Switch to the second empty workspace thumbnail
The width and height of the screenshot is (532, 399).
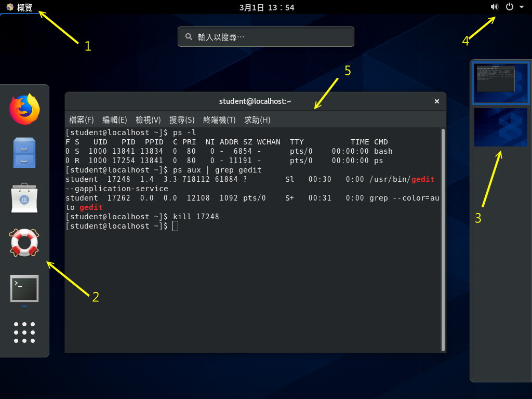[500, 127]
